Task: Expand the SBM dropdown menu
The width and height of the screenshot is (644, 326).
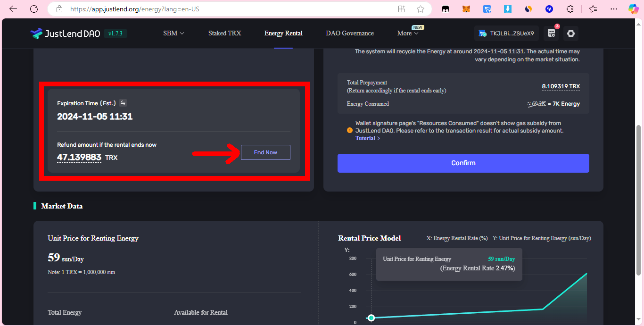Action: 173,33
